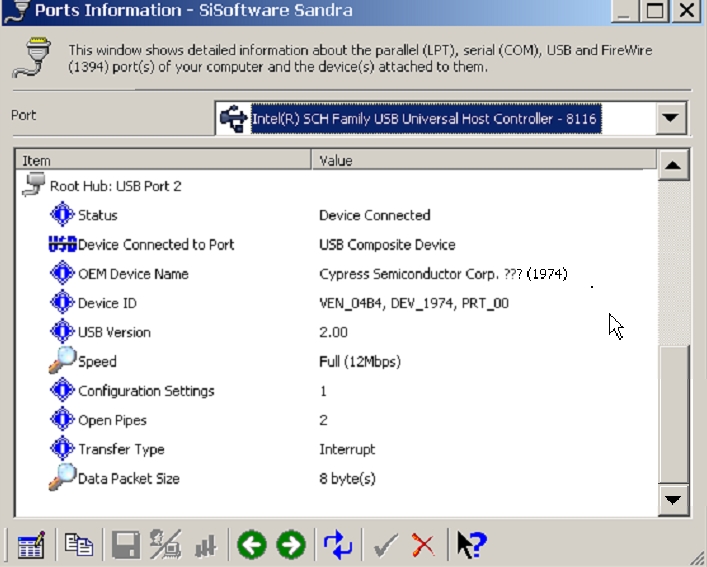Cancel with the red X icon

coord(423,545)
